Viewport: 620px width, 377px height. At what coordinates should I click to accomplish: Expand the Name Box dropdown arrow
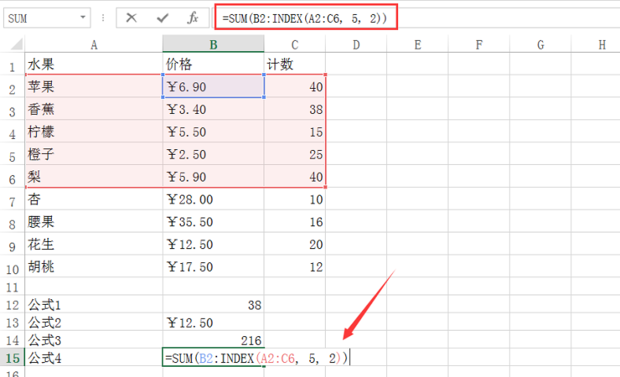click(x=83, y=17)
